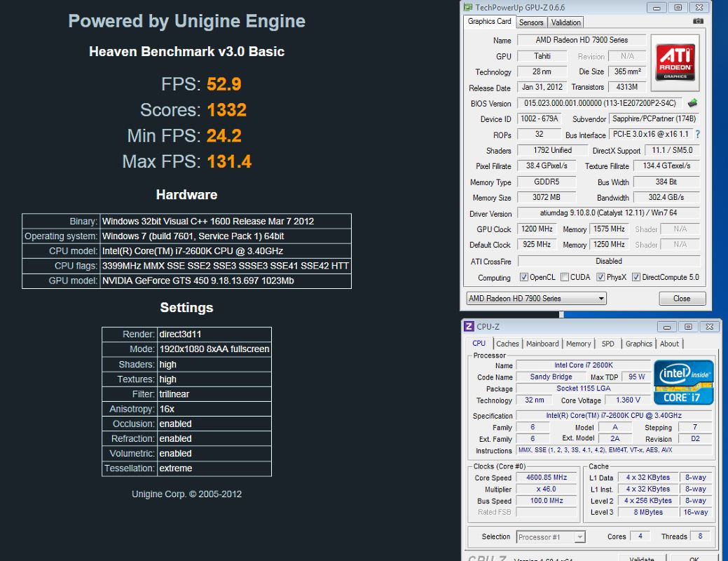Take a GPU-Z screenshot with the camera icon
The width and height of the screenshot is (728, 561).
[x=698, y=21]
